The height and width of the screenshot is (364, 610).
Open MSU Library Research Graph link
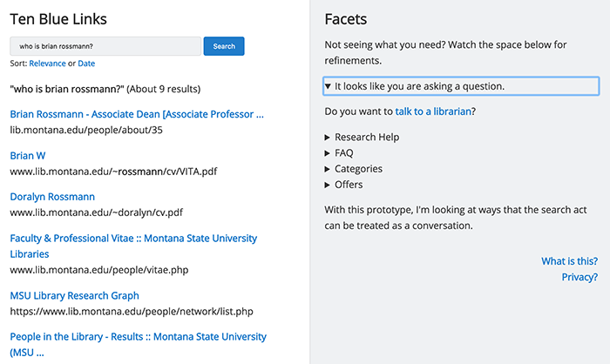point(74,295)
